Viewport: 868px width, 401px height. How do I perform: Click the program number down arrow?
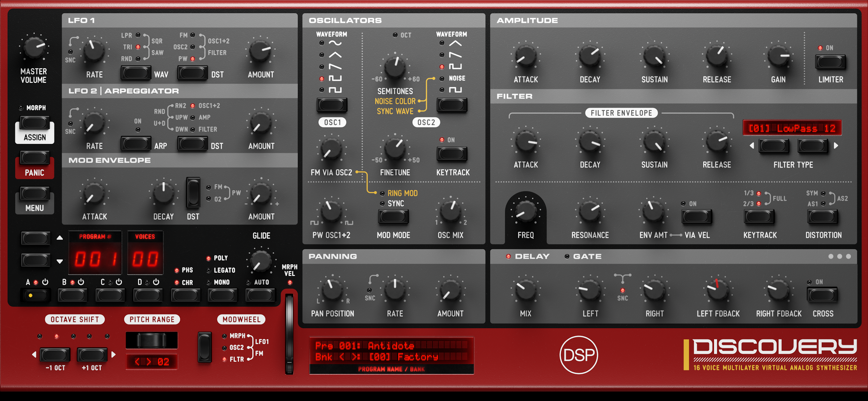coord(60,261)
